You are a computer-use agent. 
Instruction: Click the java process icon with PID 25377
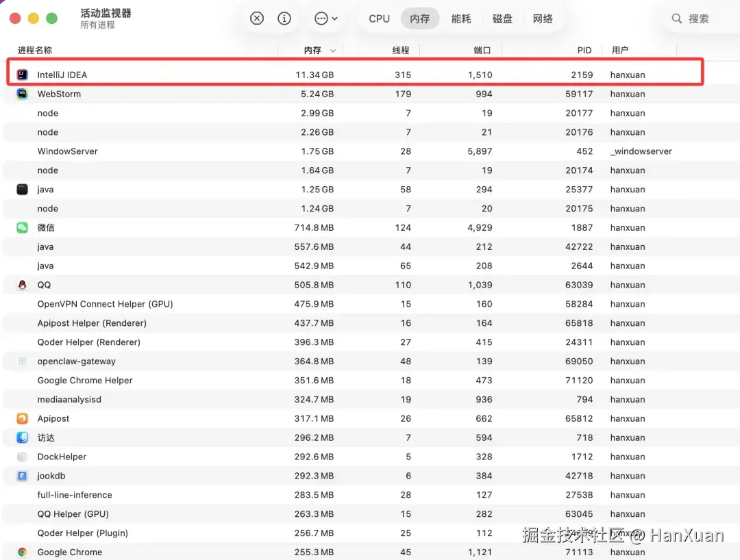pyautogui.click(x=22, y=190)
